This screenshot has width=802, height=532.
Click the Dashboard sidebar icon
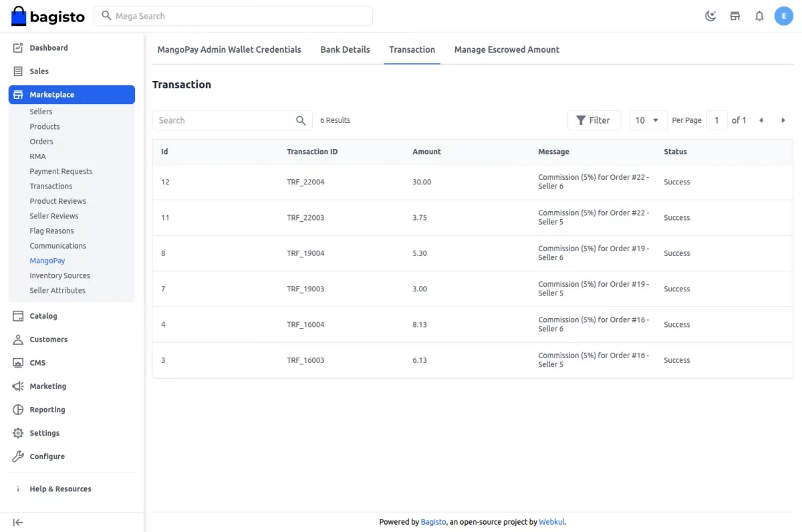[x=18, y=48]
